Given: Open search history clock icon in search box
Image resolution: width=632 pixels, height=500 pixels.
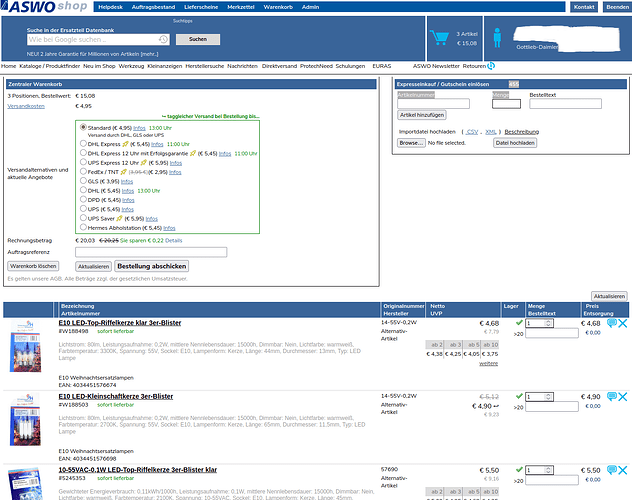Looking at the screenshot, I should point(164,39).
